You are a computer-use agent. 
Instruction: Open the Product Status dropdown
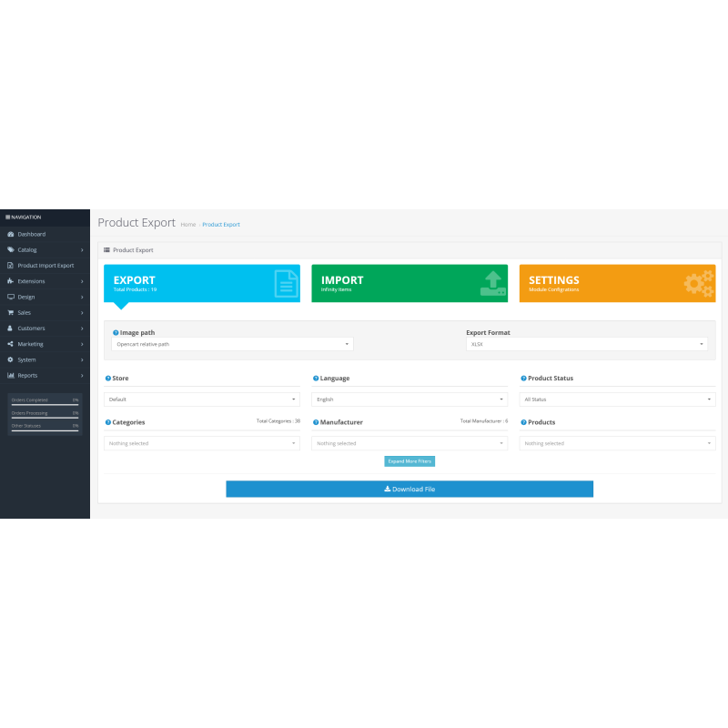pyautogui.click(x=617, y=399)
